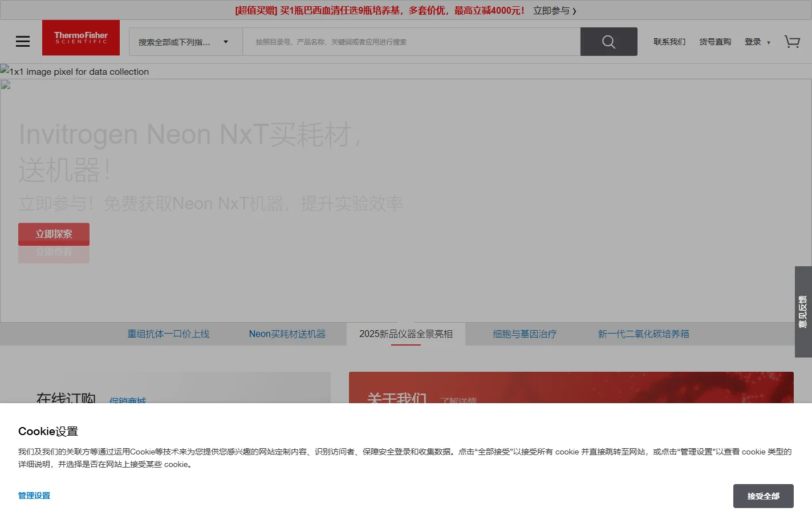This screenshot has height=532, width=812.
Task: Open the 超值买赠 promotion banner text
Action: point(379,10)
